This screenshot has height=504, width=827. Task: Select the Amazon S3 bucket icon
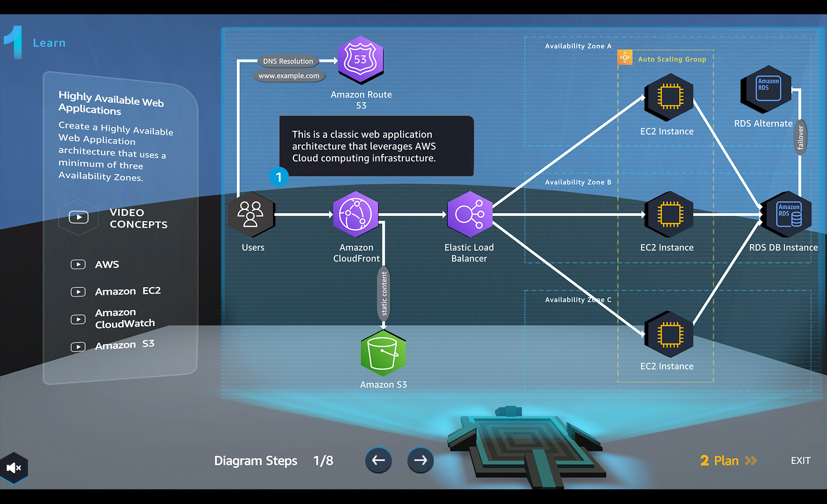(x=383, y=353)
